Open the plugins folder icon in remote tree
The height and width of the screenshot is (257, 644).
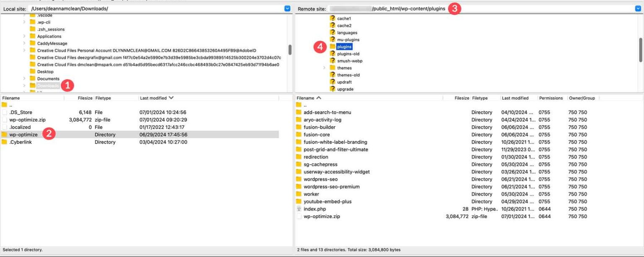[x=333, y=46]
